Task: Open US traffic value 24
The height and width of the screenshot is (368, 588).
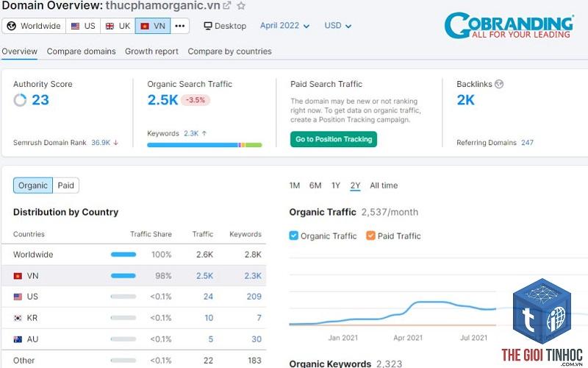Action: [x=208, y=297]
